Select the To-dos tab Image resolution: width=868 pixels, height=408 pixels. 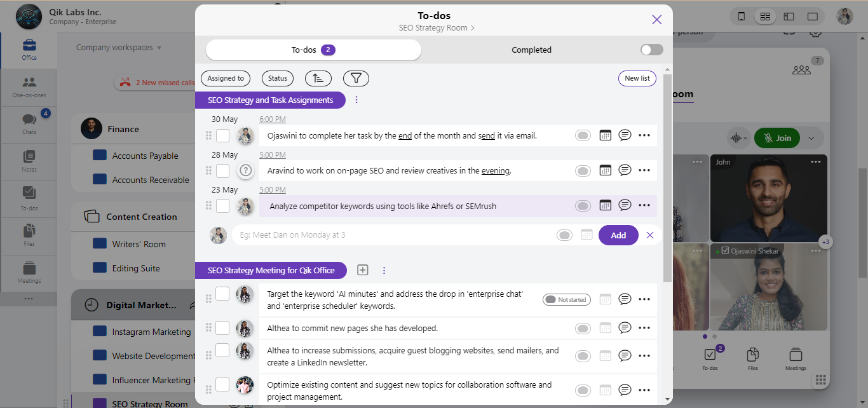pyautogui.click(x=313, y=50)
